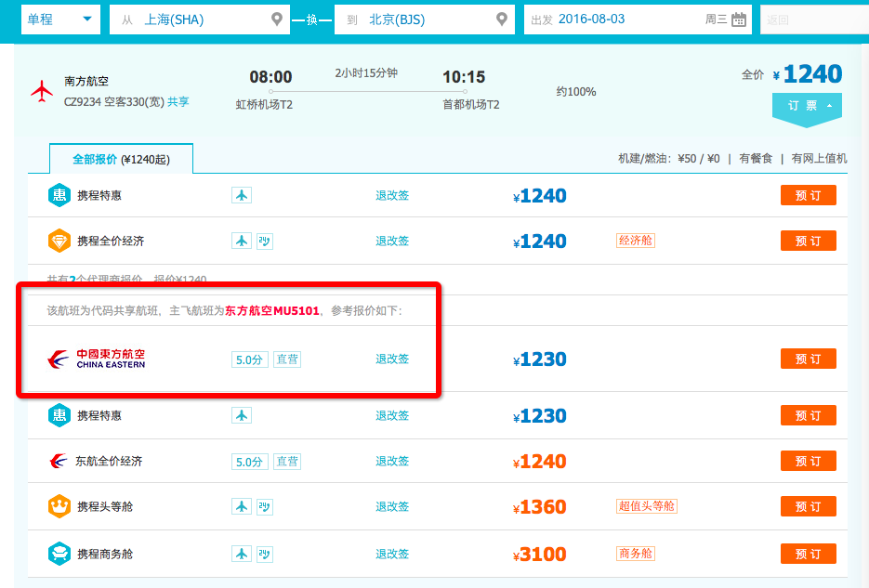The width and height of the screenshot is (869, 588).
Task: Open the 单程 trip type dropdown
Action: [x=59, y=19]
